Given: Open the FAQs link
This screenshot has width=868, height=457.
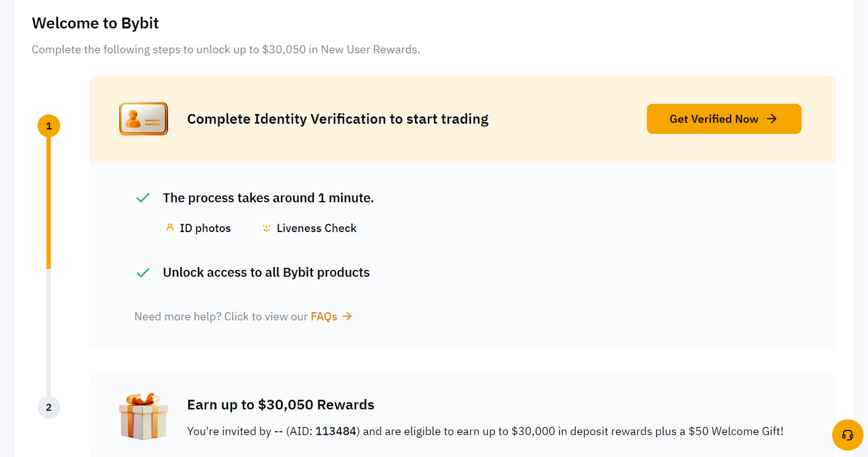Looking at the screenshot, I should (323, 316).
